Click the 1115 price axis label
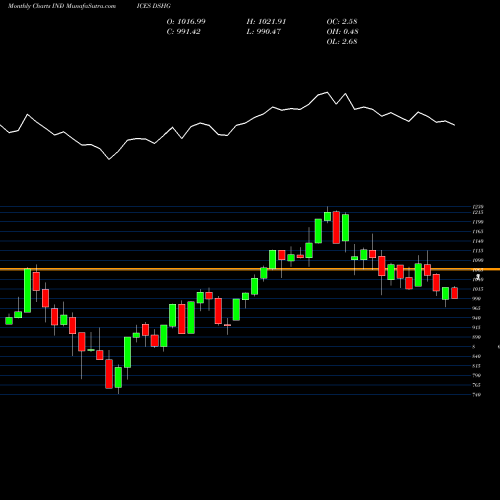This screenshot has height=500, width=500. tap(478, 251)
